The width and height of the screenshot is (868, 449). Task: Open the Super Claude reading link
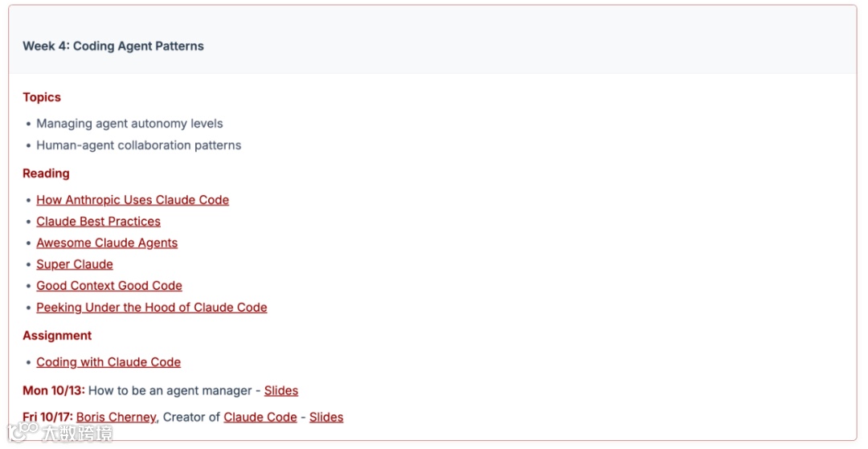(x=75, y=264)
